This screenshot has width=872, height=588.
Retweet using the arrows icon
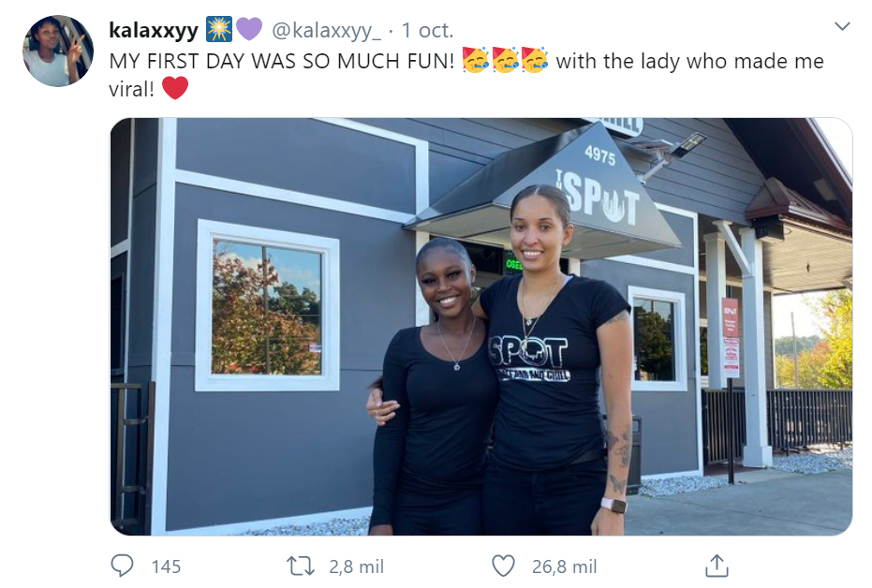301,566
